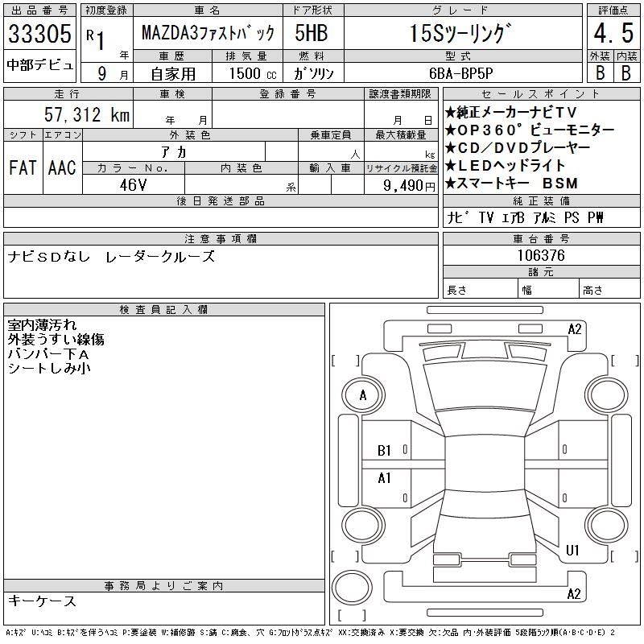Click the spare tire circle on the diagram
Image resolution: width=644 pixels, height=644 pixels.
tap(352, 587)
